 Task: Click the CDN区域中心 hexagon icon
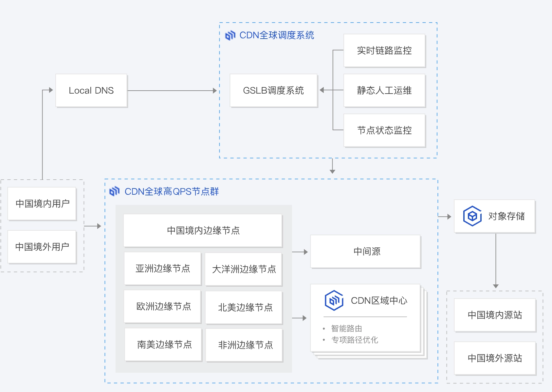(334, 299)
